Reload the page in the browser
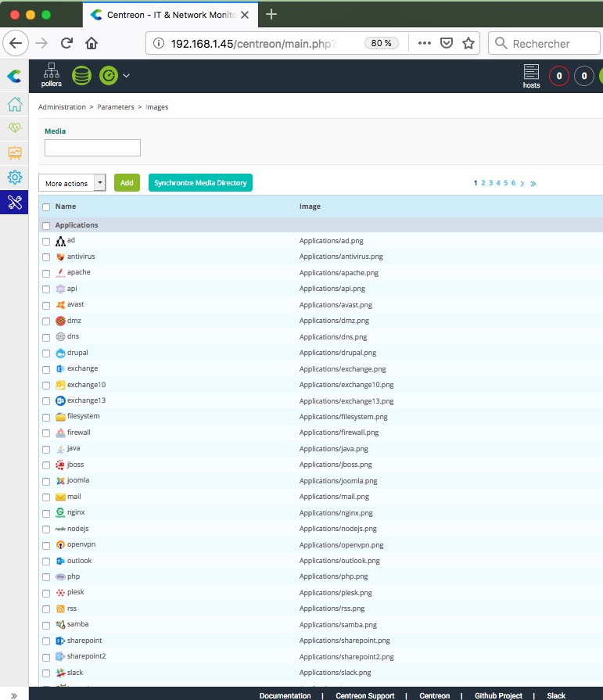The image size is (603, 700). [x=67, y=44]
